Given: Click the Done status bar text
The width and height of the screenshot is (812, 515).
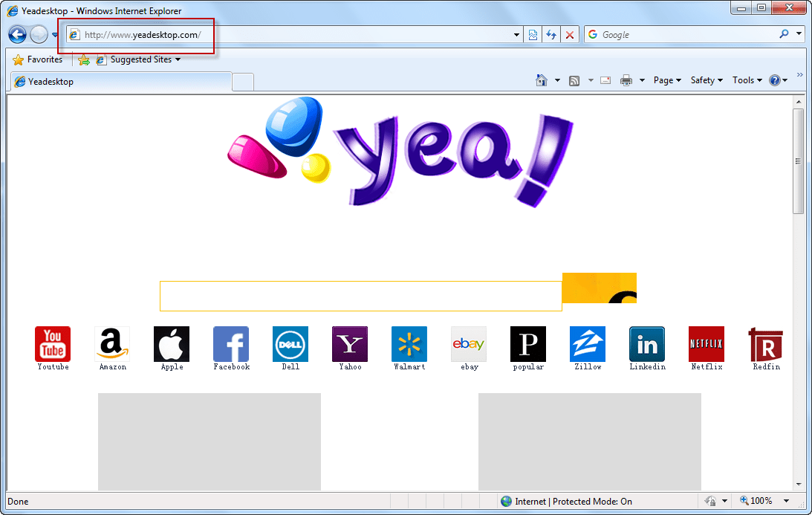Looking at the screenshot, I should [x=18, y=502].
